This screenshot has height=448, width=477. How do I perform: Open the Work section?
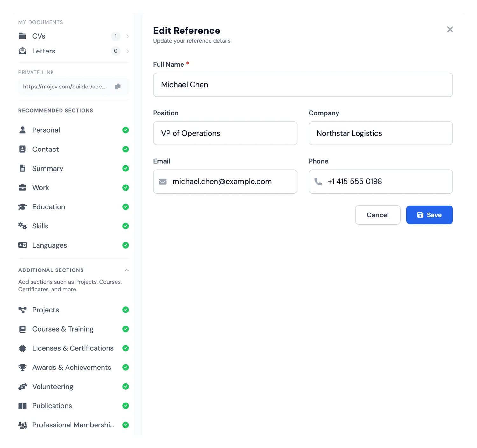click(x=74, y=188)
